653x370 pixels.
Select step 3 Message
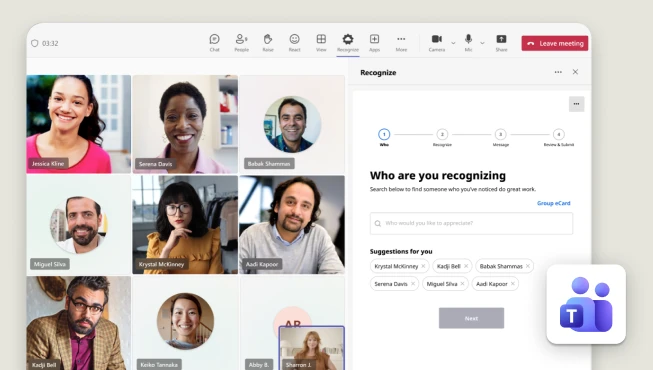pyautogui.click(x=501, y=138)
